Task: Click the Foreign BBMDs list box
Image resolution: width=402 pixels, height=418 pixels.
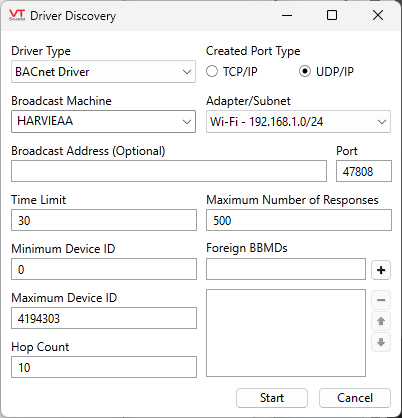Action: 286,333
